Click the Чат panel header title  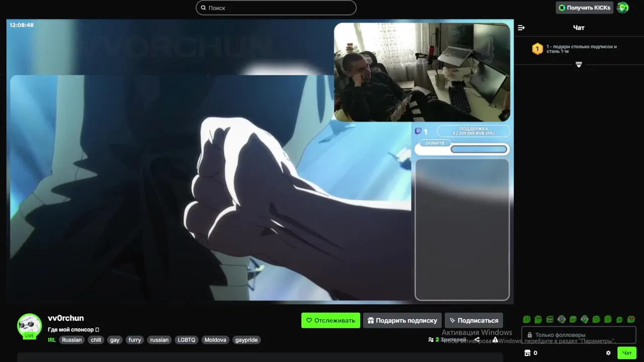[x=579, y=28]
